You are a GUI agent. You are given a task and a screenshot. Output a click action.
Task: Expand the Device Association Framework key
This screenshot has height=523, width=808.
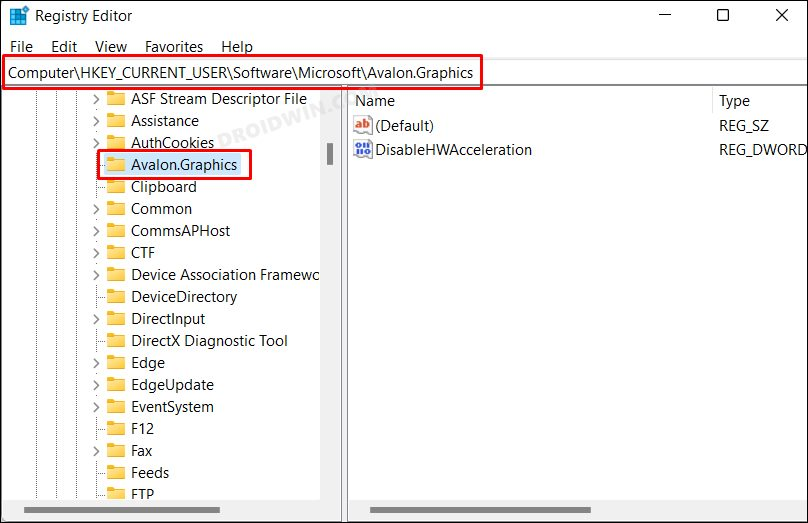[x=96, y=275]
